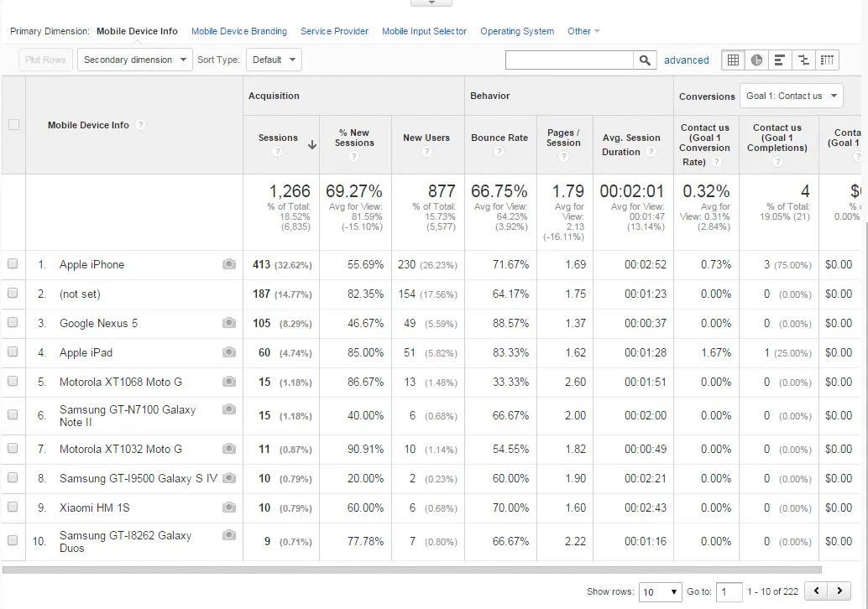
Task: Open the camera icon next to Apple iPhone
Action: 228,264
